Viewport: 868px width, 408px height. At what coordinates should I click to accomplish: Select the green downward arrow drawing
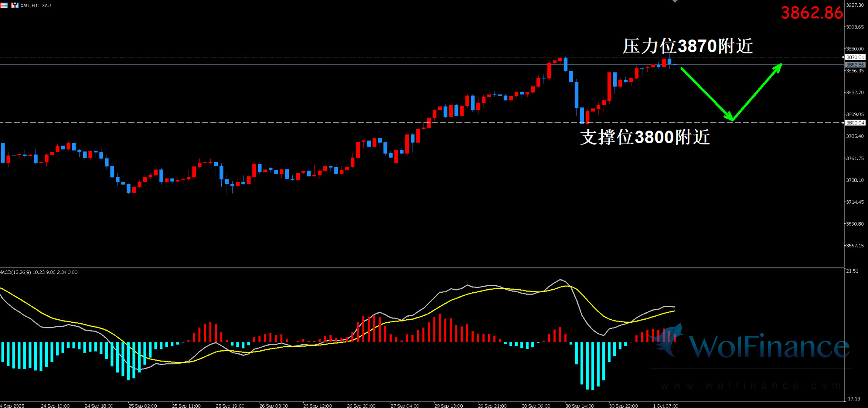706,94
